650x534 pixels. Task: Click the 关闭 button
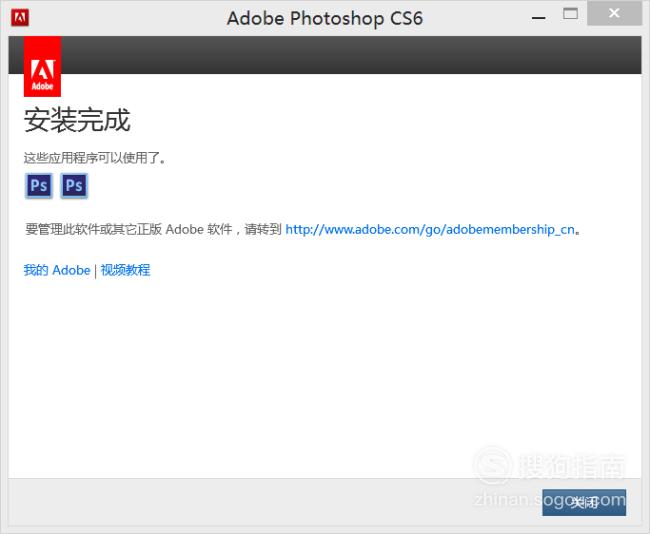click(584, 502)
